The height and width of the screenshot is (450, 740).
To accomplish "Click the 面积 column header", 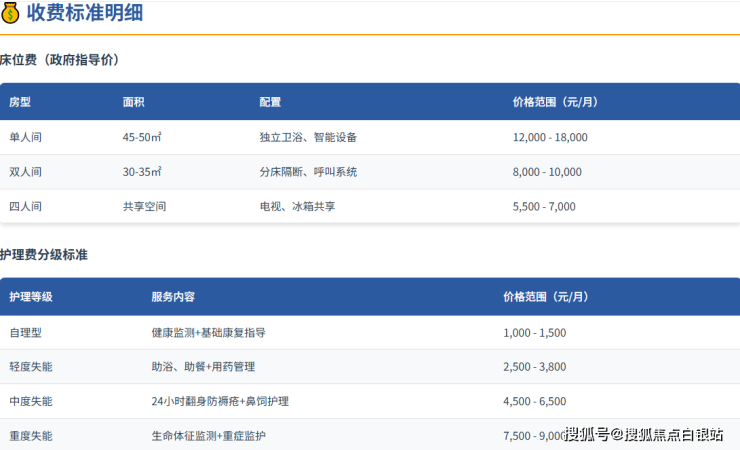I will (134, 102).
